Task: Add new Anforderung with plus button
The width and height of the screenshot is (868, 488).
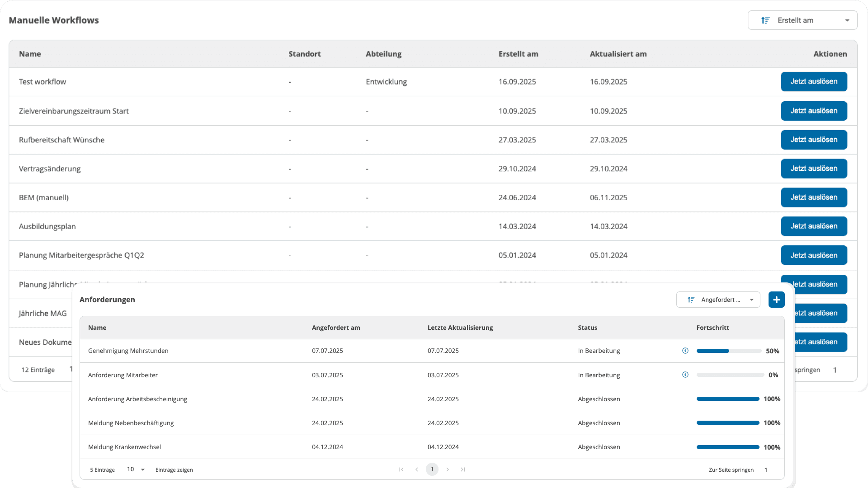Action: (x=776, y=300)
